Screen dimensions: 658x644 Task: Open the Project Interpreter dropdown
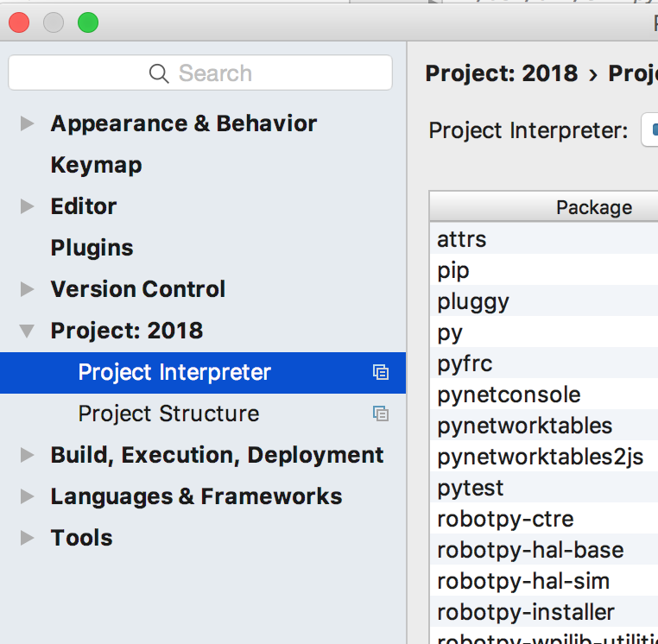click(x=649, y=129)
